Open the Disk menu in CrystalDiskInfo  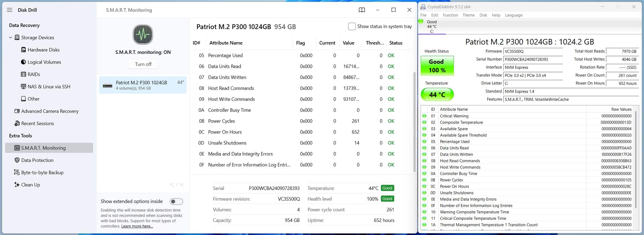(x=483, y=15)
